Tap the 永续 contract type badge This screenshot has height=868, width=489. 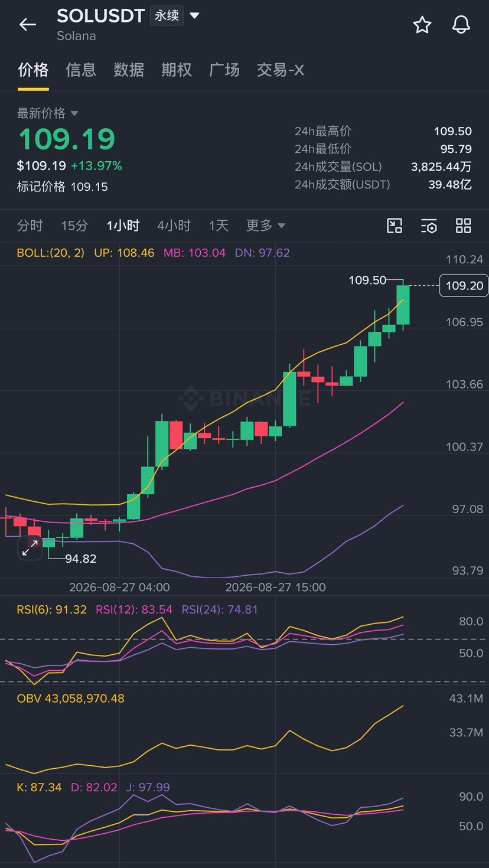(x=167, y=15)
